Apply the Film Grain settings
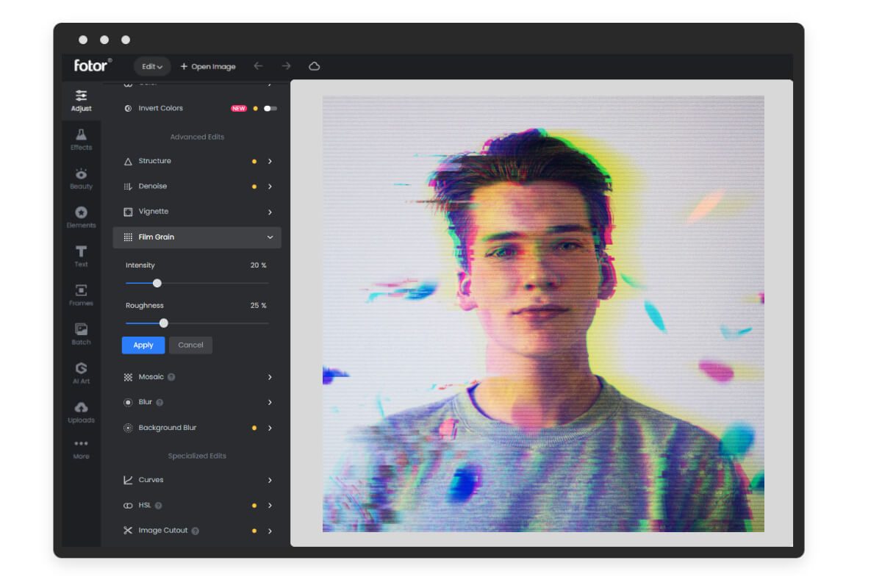The width and height of the screenshot is (882, 588). click(x=143, y=345)
